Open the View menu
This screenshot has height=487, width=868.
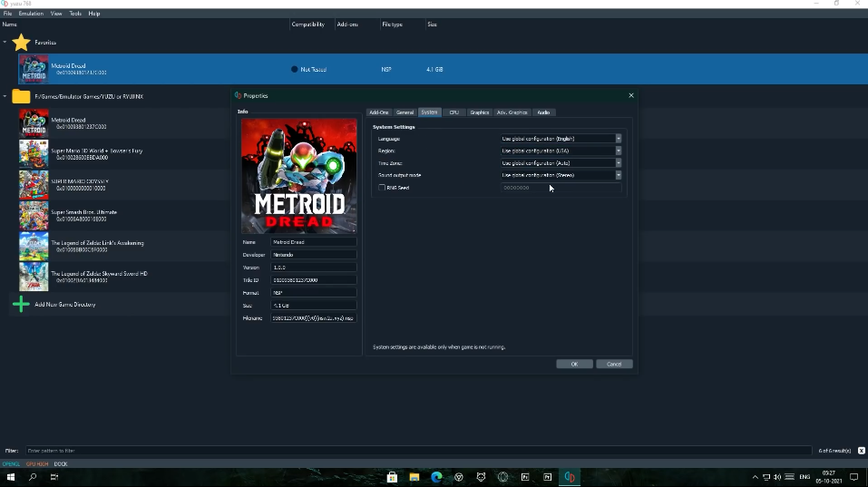coord(56,14)
